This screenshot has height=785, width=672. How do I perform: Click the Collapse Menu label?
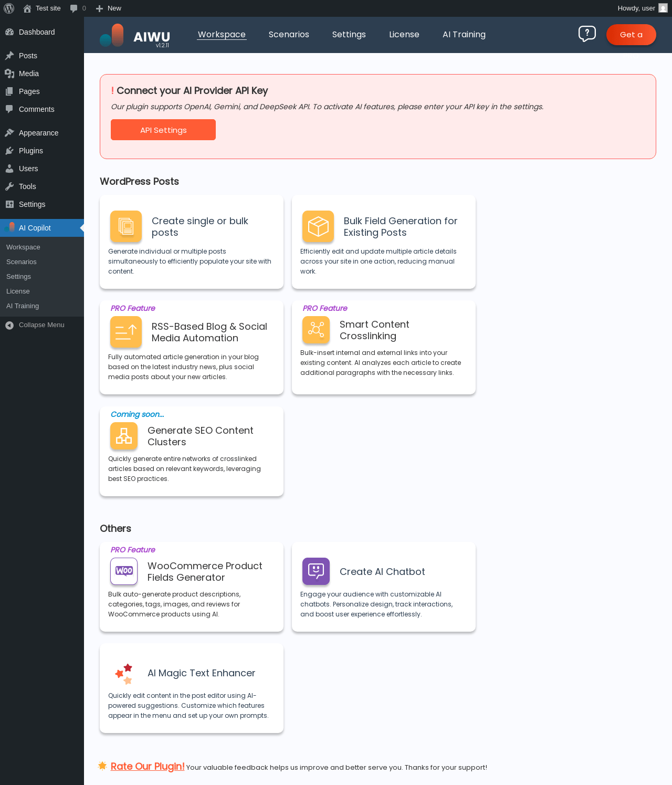41,325
